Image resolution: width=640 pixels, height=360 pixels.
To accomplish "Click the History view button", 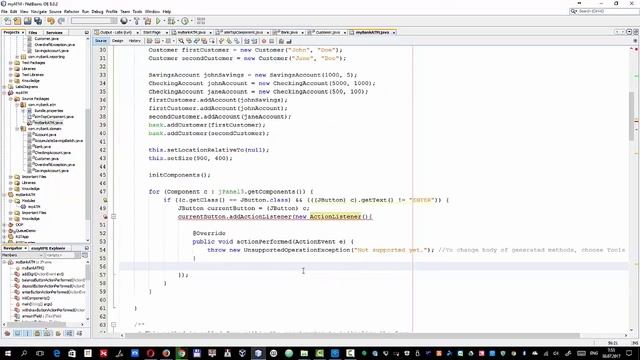I will tap(135, 41).
